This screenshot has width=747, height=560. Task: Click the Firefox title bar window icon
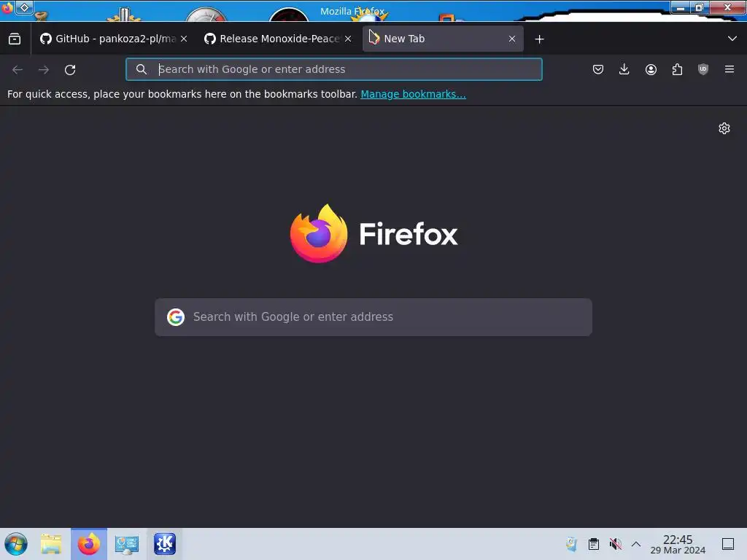(x=7, y=7)
